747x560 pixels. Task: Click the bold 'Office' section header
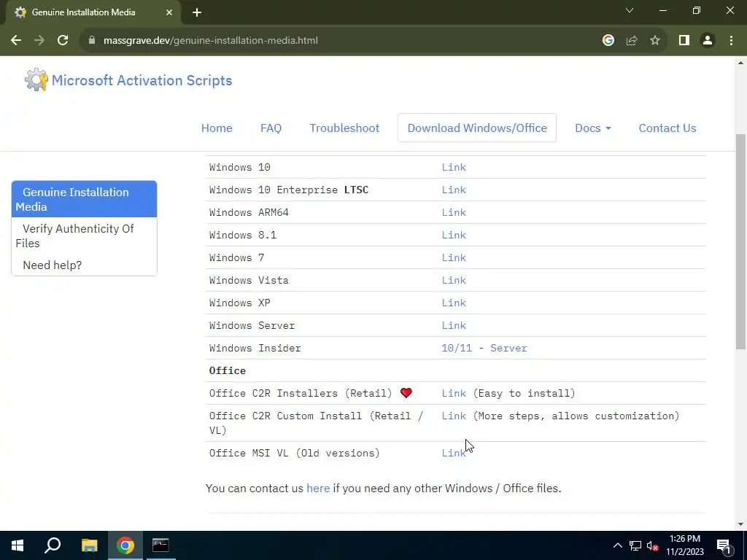228,370
